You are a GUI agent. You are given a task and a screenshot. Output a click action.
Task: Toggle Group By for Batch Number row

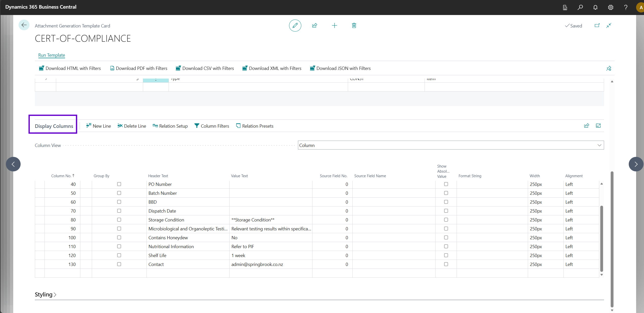119,193
